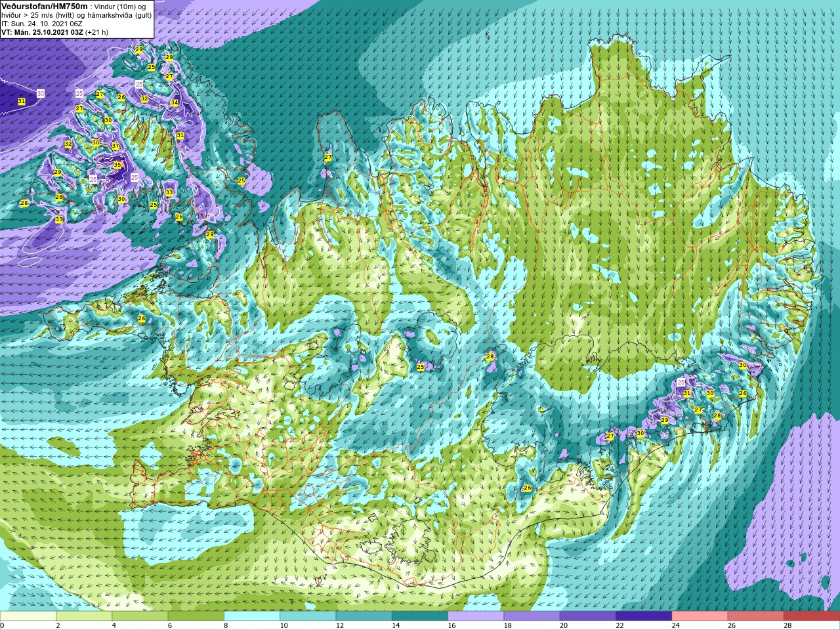Click the legend scale number '28'

pos(789,626)
